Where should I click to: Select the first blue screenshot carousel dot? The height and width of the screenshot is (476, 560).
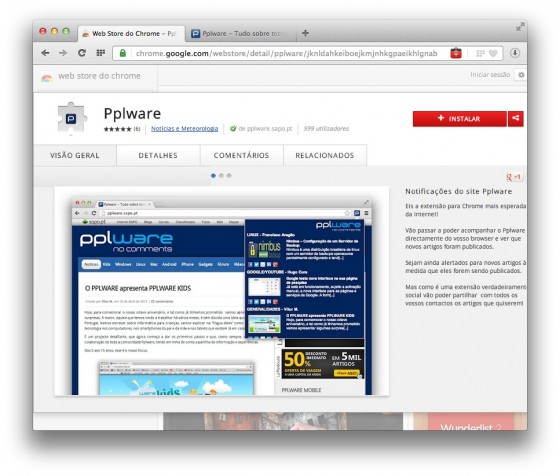pos(213,175)
